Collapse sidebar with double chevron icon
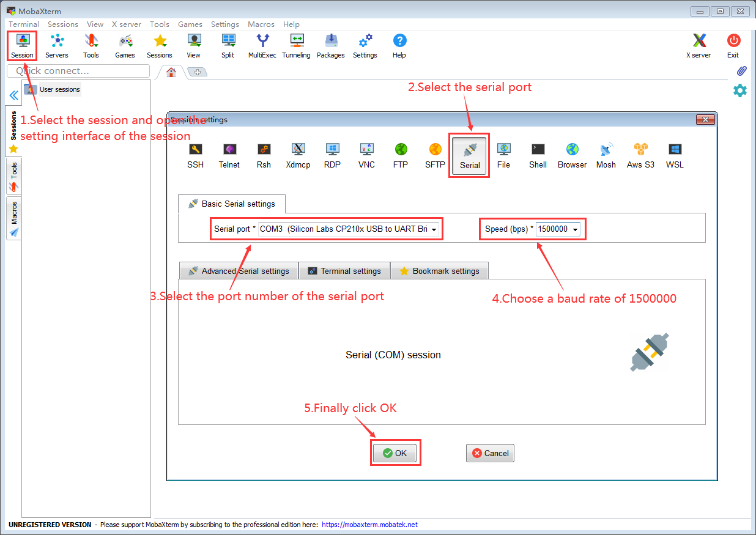 click(13, 95)
